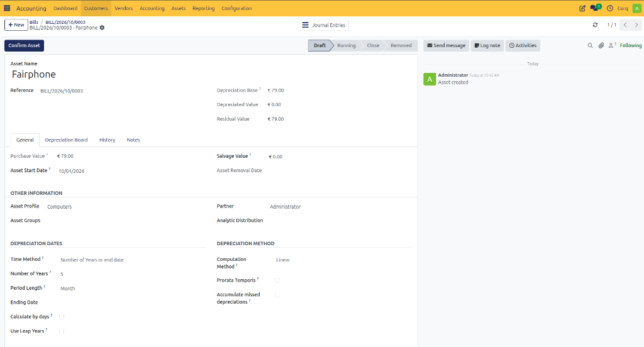Enable the Use Leap Years checkbox
644x347 pixels.
point(62,331)
